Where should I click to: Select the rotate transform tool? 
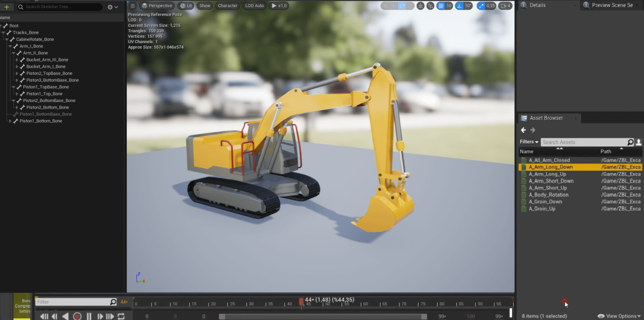coord(403,6)
